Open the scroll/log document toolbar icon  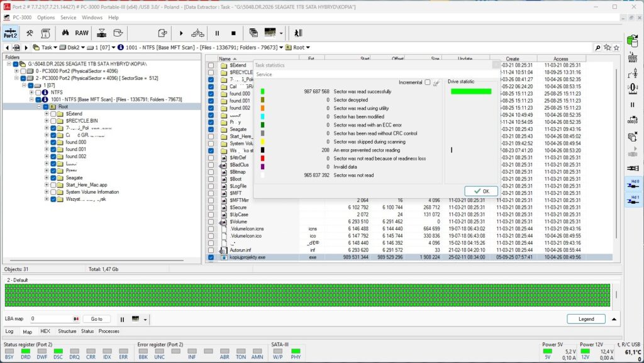pyautogui.click(x=45, y=33)
